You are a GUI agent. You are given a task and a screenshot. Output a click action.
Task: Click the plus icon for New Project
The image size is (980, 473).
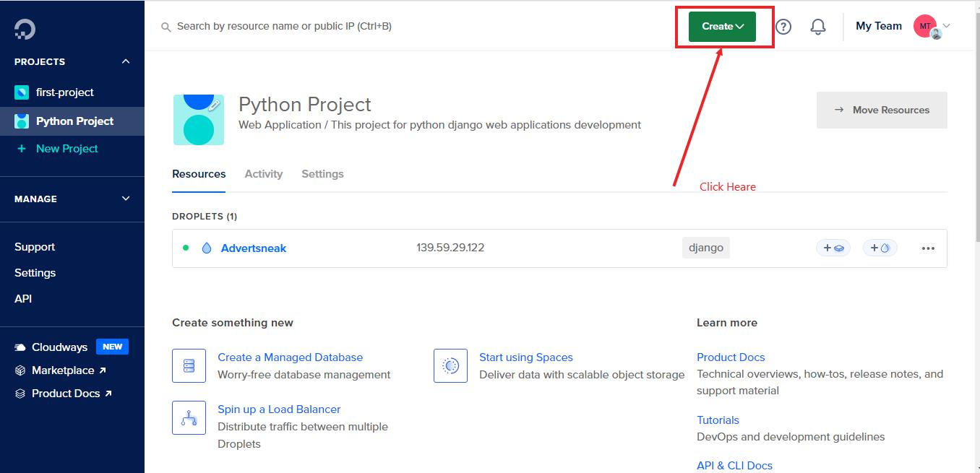[x=22, y=149]
